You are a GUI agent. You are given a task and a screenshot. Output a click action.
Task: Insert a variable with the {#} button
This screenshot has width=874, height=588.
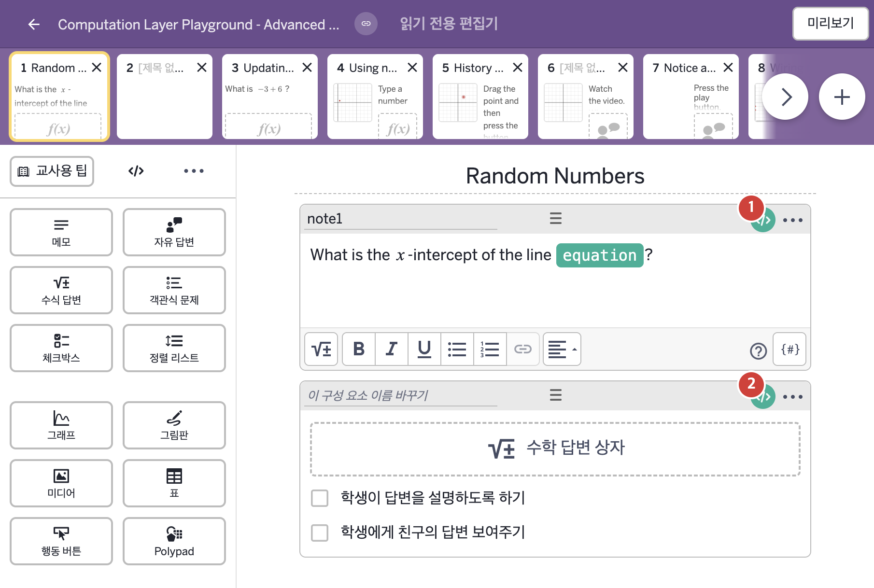coord(790,349)
